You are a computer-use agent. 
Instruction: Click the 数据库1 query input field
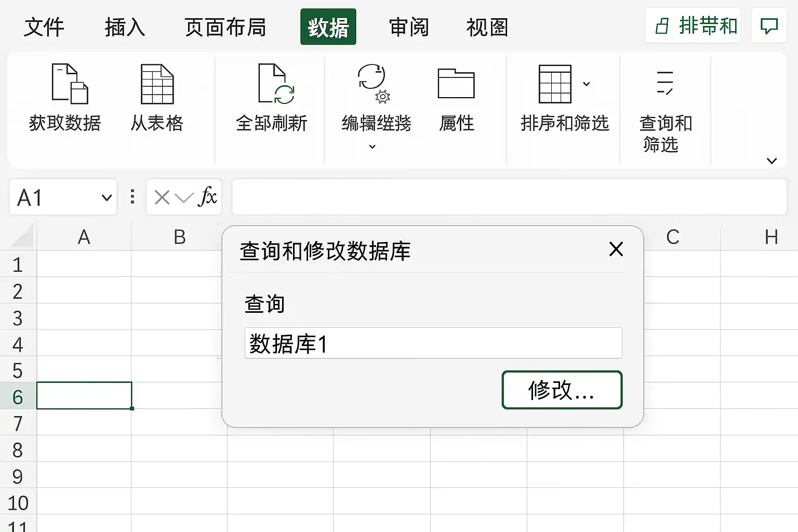coord(433,343)
